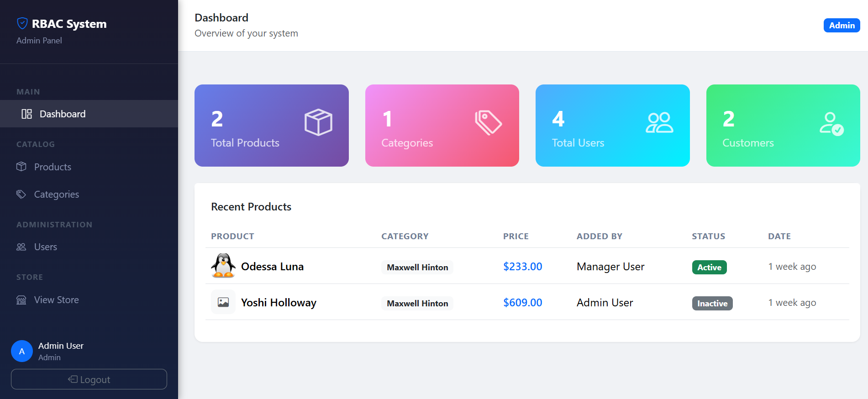
Task: Click the box icon on Total Products card
Action: (318, 122)
